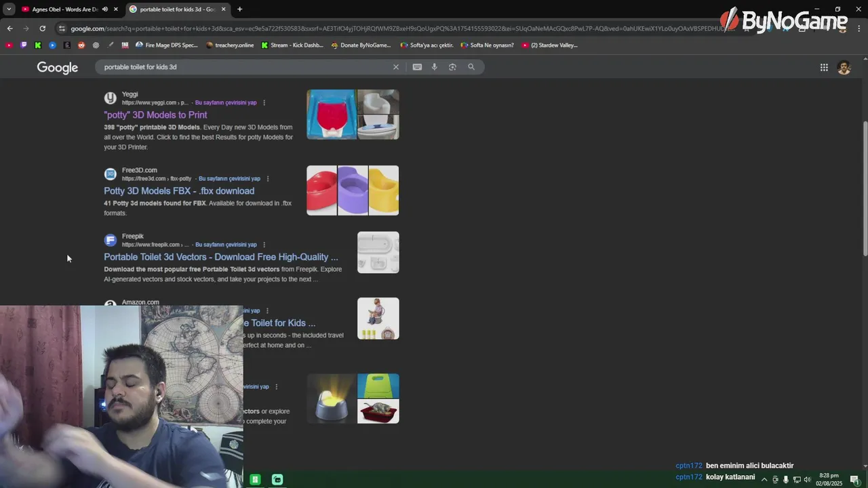Viewport: 868px width, 488px height.
Task: Focus the Google search input field
Action: pyautogui.click(x=244, y=67)
